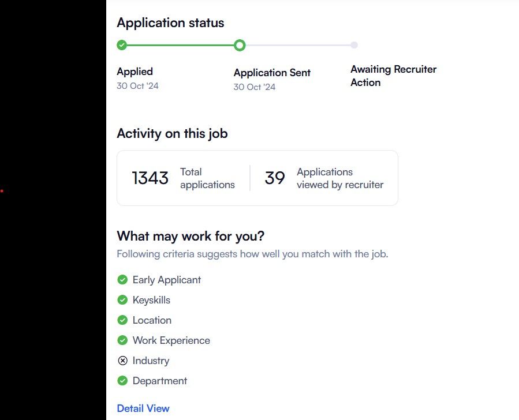This screenshot has width=519, height=420.
Task: Click the Activity on this job heading
Action: pyautogui.click(x=172, y=133)
